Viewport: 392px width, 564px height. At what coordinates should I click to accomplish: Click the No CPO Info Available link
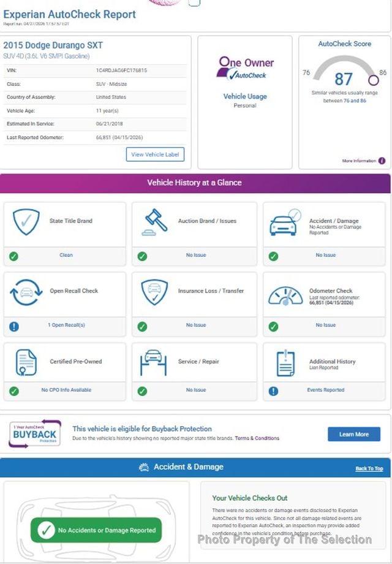point(66,389)
